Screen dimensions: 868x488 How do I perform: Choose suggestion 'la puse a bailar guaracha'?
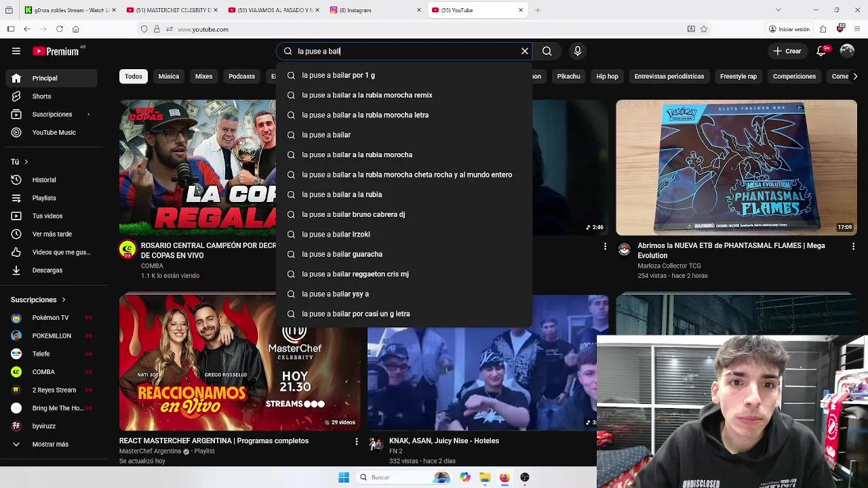point(404,254)
